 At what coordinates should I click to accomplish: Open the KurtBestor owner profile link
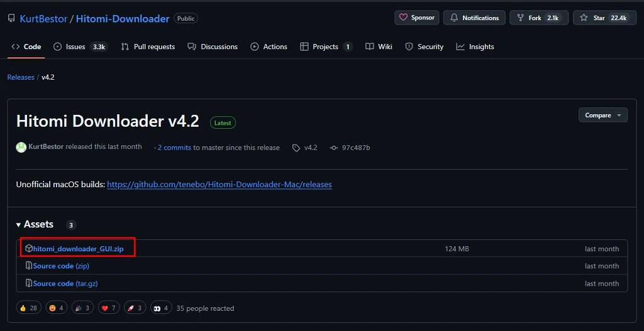[x=43, y=18]
